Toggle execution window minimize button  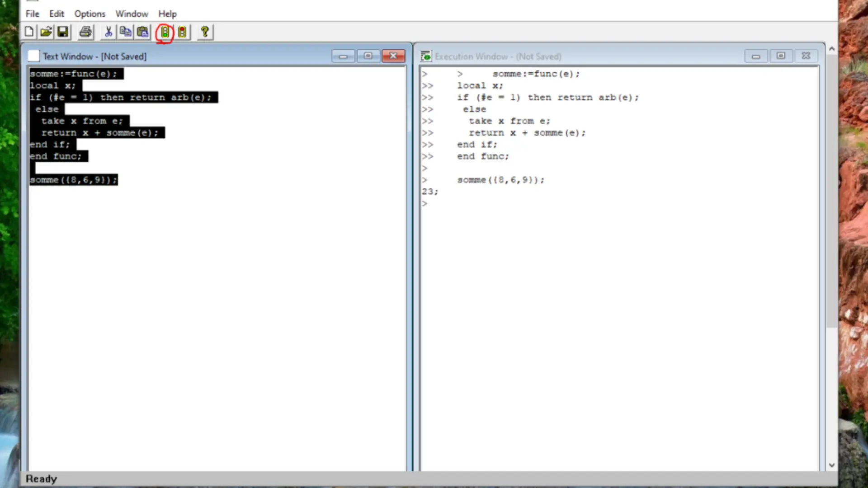coord(756,56)
